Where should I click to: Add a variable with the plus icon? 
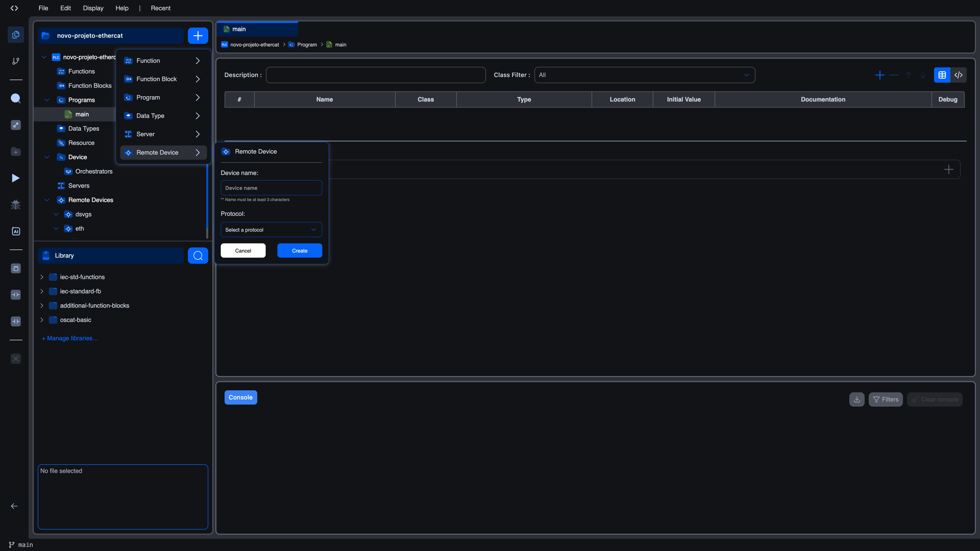click(879, 75)
